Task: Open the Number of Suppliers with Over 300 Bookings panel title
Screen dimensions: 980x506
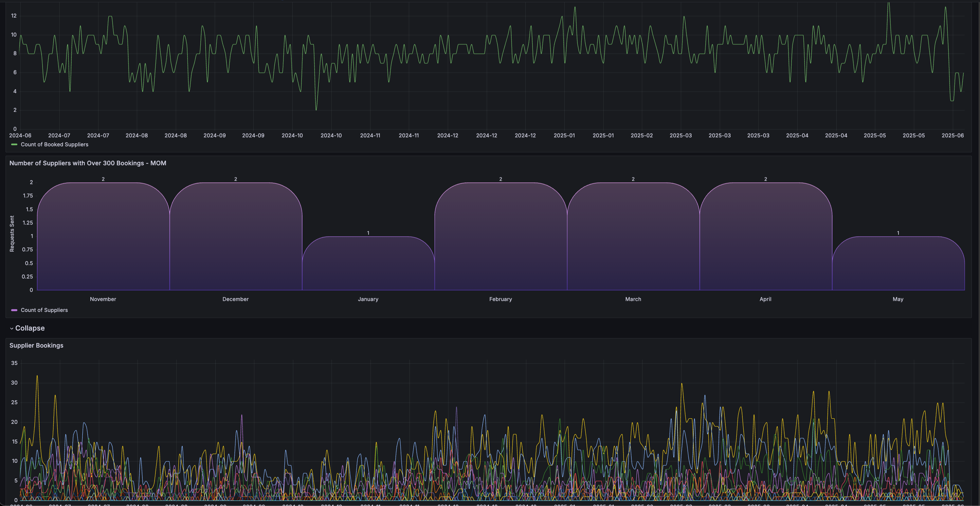Action: [x=87, y=163]
